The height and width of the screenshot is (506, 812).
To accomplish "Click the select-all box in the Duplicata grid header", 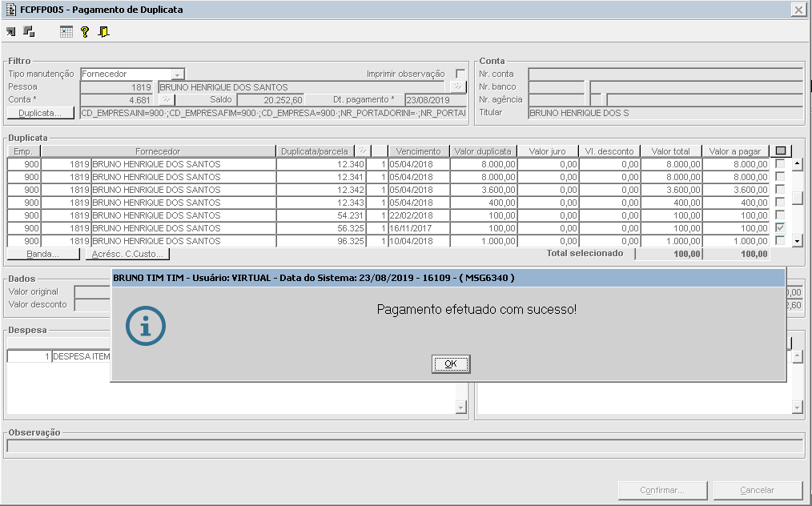I will pos(781,151).
